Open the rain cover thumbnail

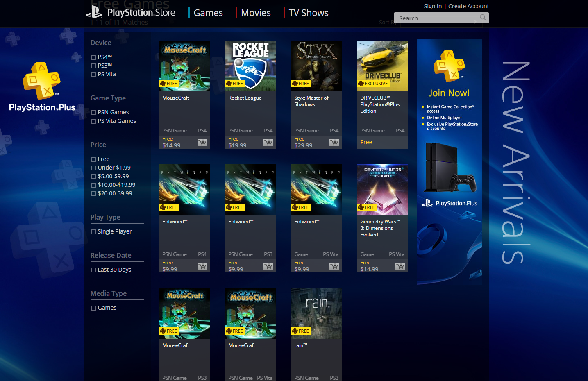317,313
